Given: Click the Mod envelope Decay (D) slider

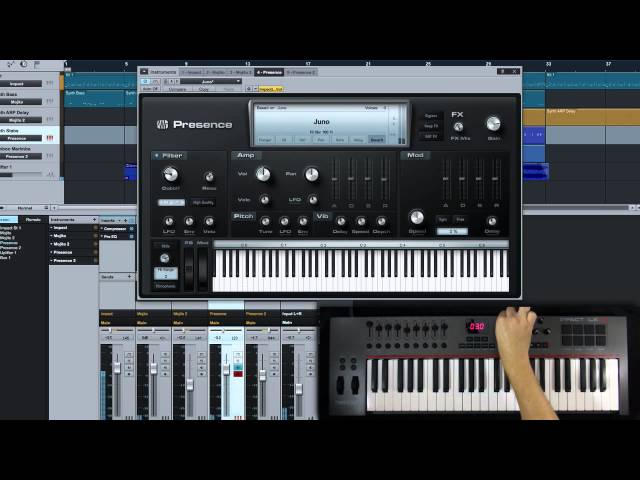Looking at the screenshot, I should click(x=462, y=179).
